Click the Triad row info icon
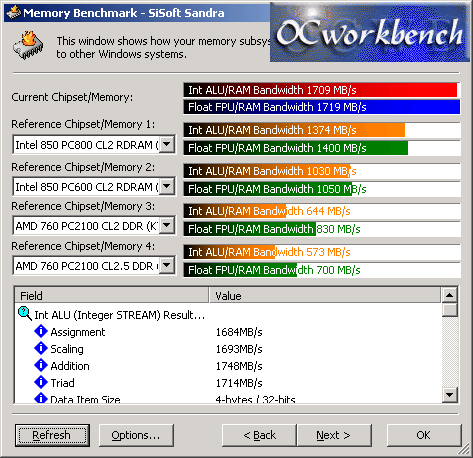 (x=41, y=382)
